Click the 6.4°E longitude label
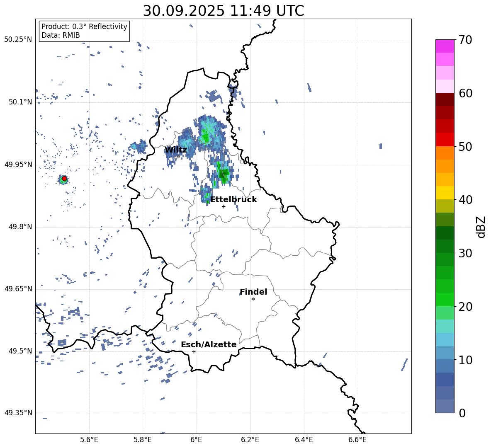 [304, 440]
